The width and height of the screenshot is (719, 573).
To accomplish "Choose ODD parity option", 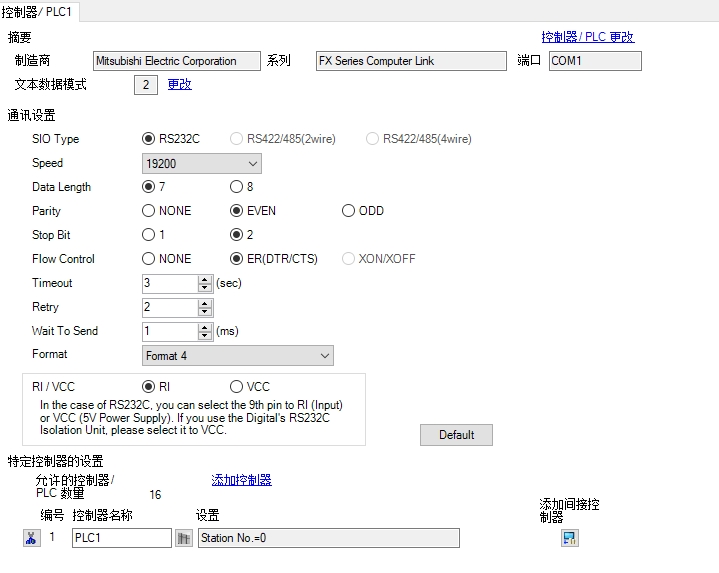I will click(x=348, y=211).
